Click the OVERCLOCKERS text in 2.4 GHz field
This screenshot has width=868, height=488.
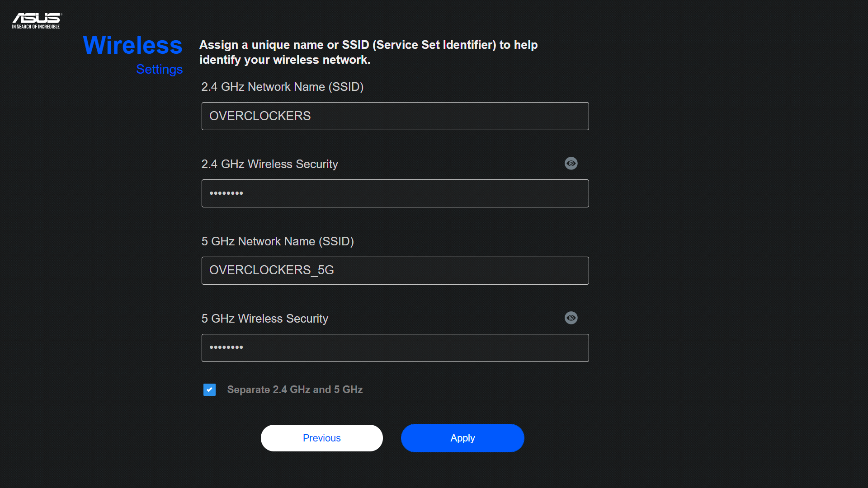(x=260, y=116)
